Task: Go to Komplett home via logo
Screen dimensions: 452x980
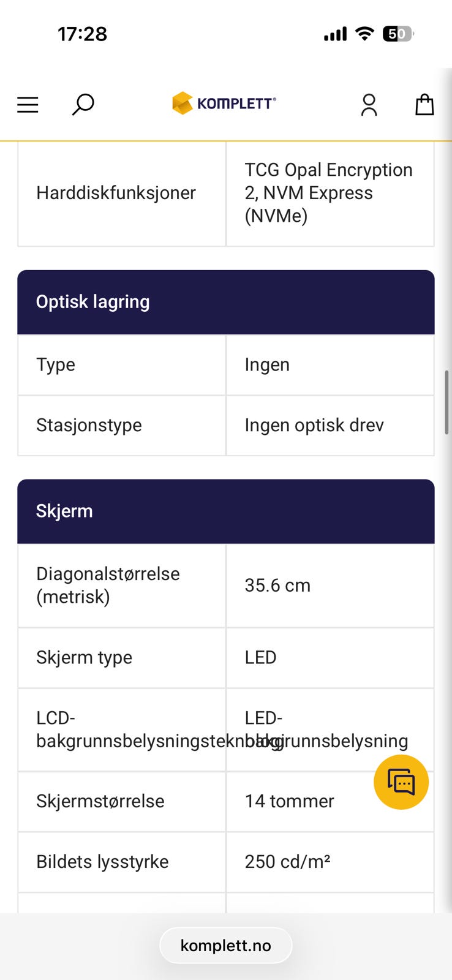Action: pos(224,104)
